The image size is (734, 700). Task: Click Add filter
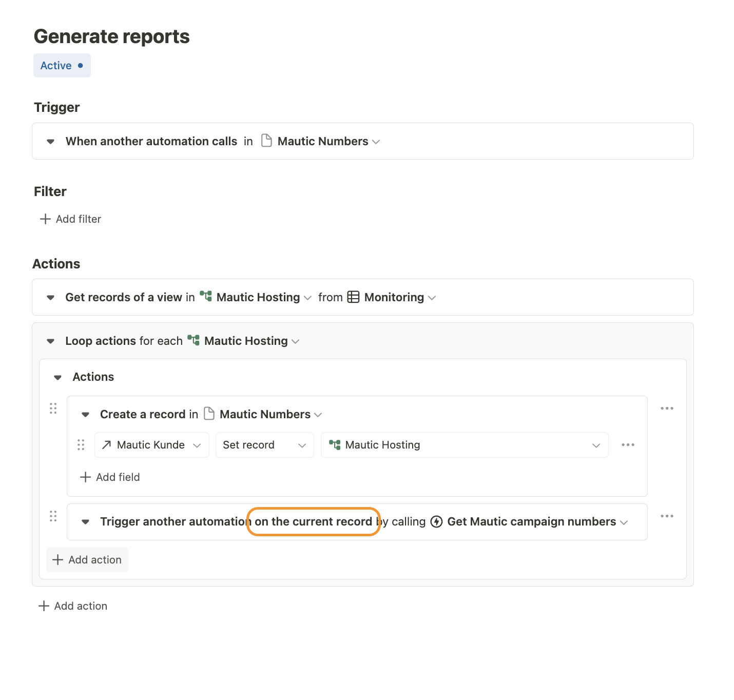71,219
